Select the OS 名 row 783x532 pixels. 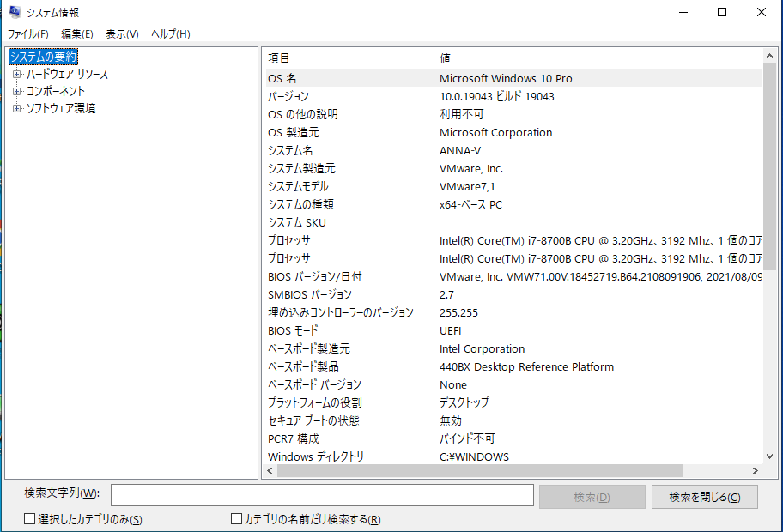click(513, 78)
